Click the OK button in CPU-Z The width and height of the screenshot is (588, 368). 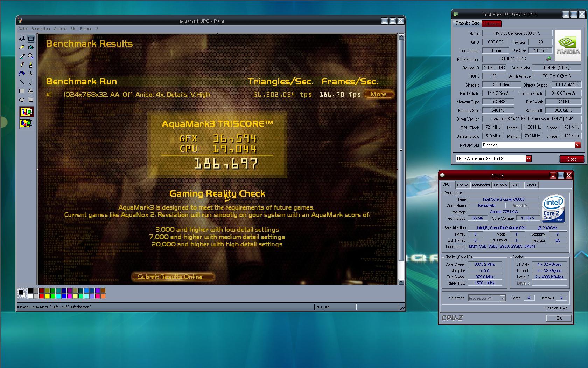click(x=559, y=318)
